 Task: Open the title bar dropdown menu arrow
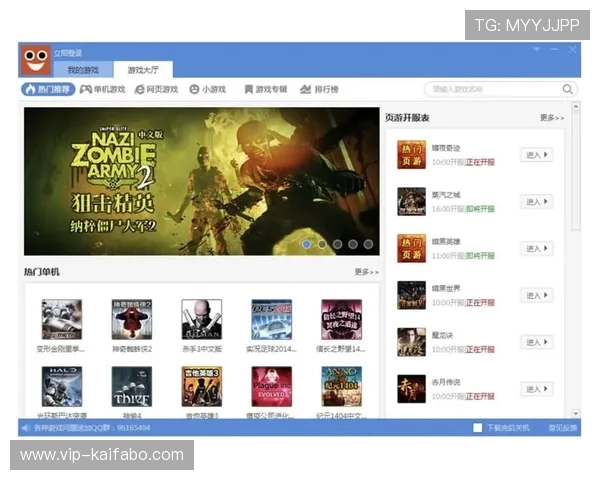coord(537,49)
